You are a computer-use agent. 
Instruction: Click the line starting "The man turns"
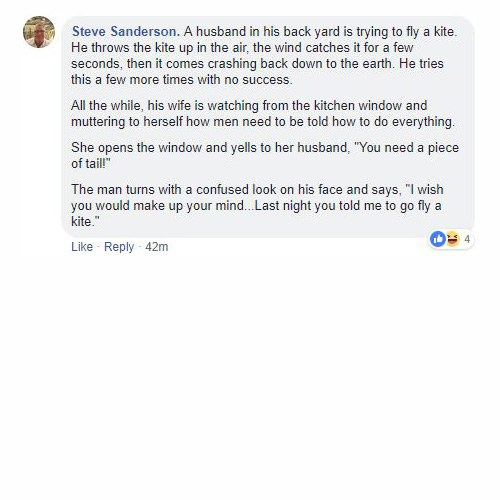257,190
